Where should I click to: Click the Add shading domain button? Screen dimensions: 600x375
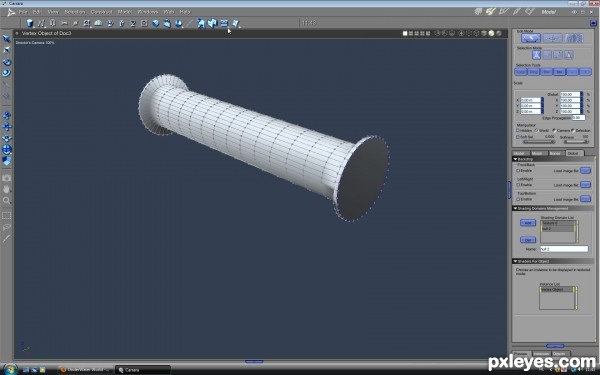click(x=528, y=223)
